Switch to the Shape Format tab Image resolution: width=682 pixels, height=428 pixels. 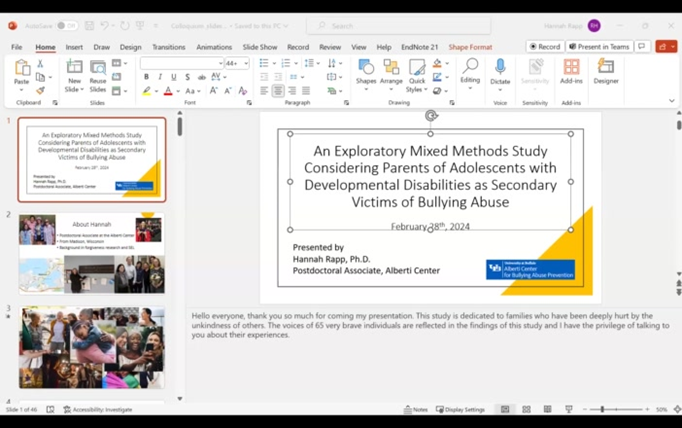pos(470,47)
